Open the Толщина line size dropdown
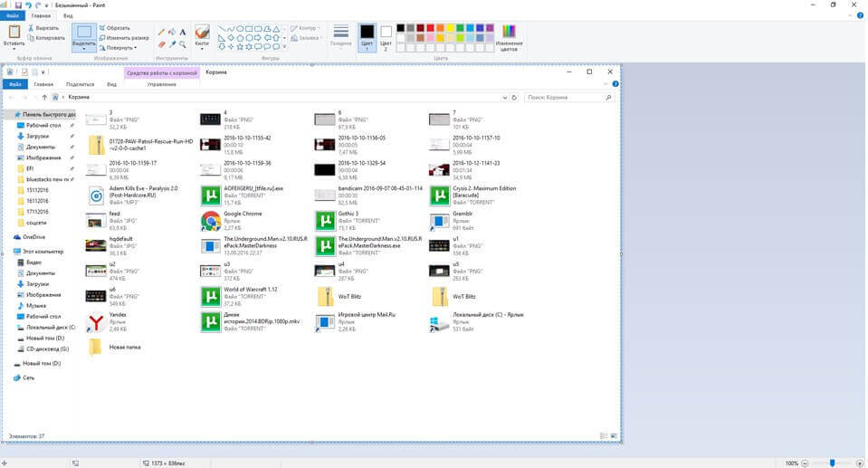The height and width of the screenshot is (468, 868). click(340, 36)
